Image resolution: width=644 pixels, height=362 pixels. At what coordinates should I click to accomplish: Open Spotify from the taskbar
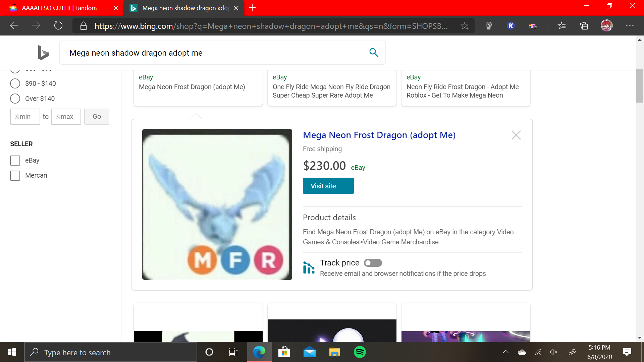click(x=360, y=352)
